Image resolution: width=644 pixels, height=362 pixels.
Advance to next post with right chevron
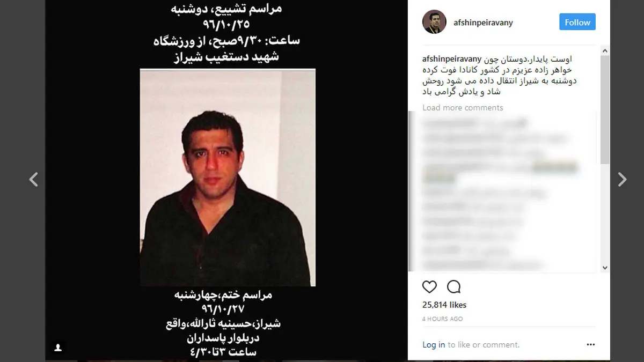(x=622, y=179)
